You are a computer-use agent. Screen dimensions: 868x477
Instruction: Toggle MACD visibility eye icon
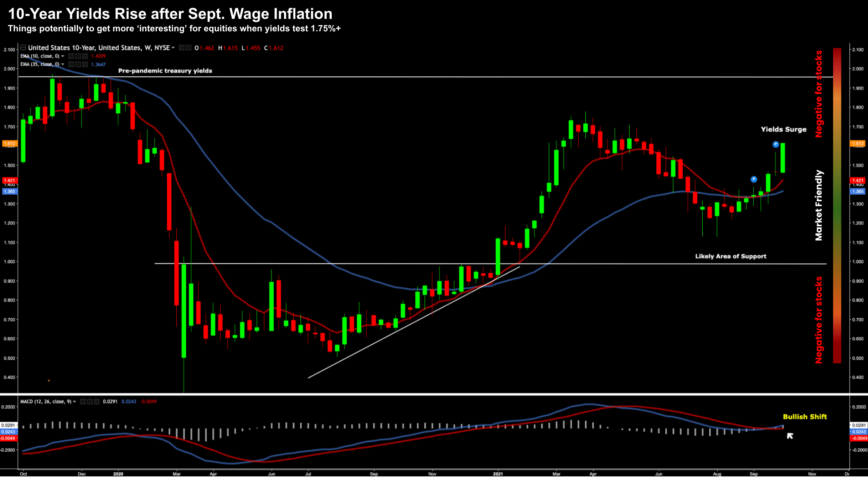[83, 401]
